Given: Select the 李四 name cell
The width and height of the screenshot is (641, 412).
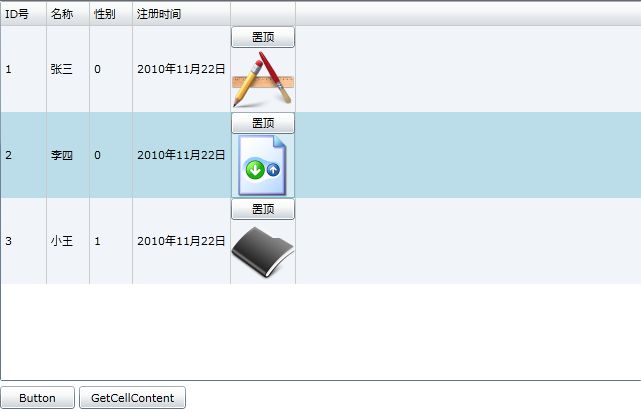Looking at the screenshot, I should (68, 155).
